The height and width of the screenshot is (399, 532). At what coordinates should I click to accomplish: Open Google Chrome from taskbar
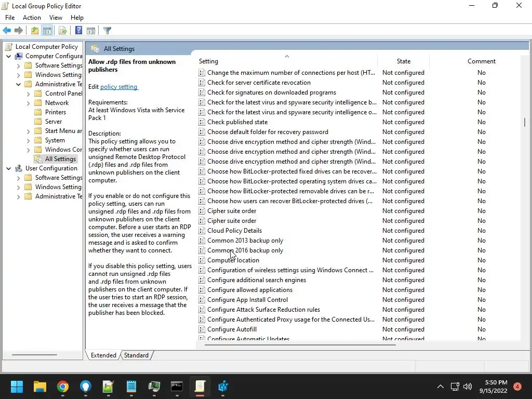pyautogui.click(x=63, y=387)
